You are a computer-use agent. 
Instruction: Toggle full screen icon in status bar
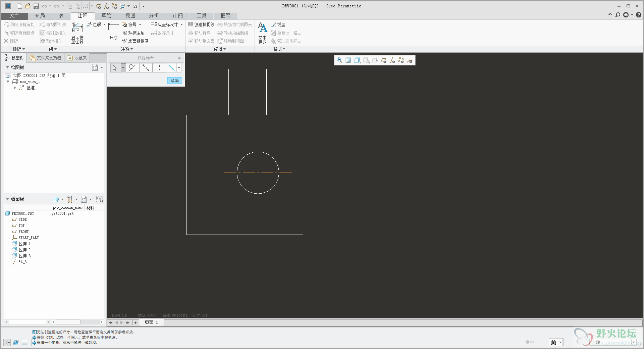(24, 343)
